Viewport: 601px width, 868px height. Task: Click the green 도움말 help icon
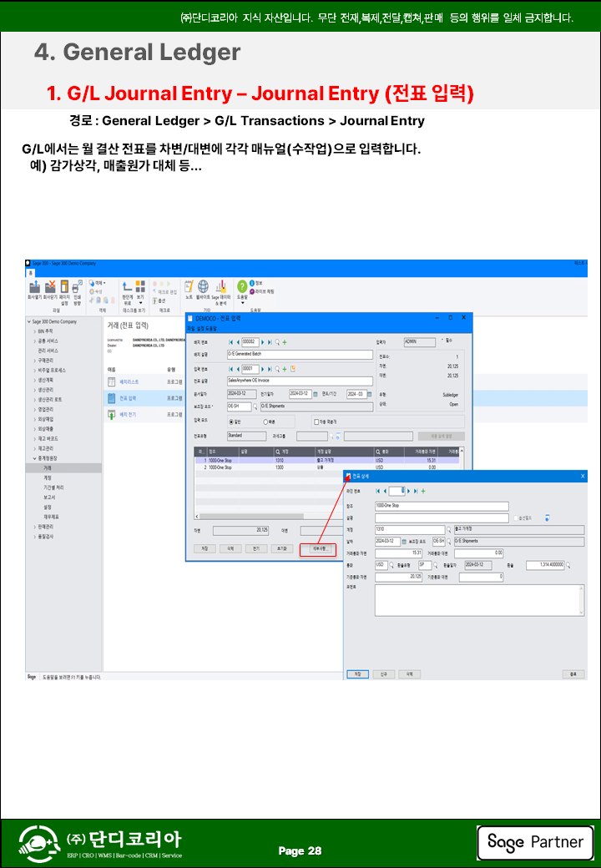click(242, 286)
